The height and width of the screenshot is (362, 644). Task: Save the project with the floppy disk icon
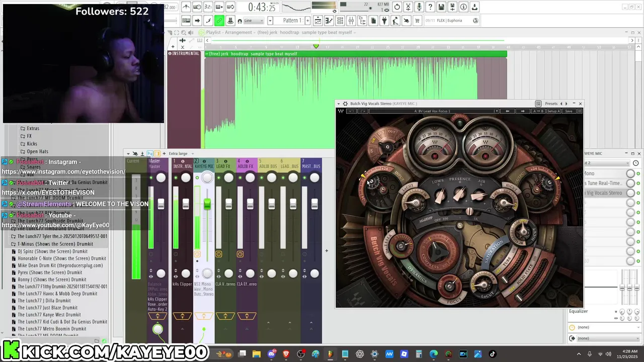441,7
